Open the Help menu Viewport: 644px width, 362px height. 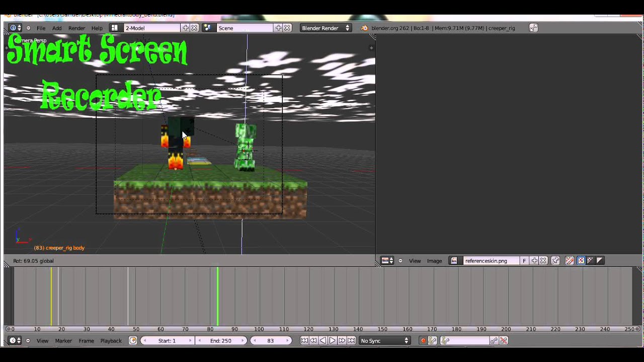click(x=97, y=28)
